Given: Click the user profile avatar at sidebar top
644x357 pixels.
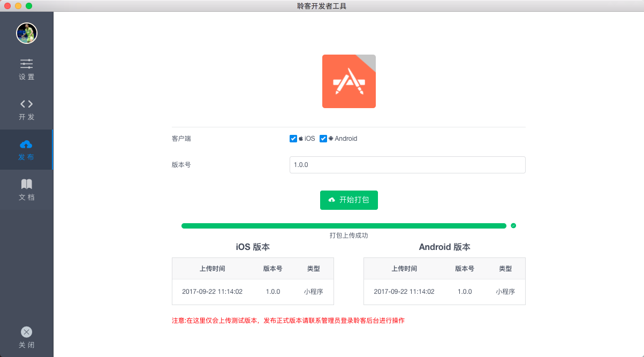Looking at the screenshot, I should tap(26, 33).
